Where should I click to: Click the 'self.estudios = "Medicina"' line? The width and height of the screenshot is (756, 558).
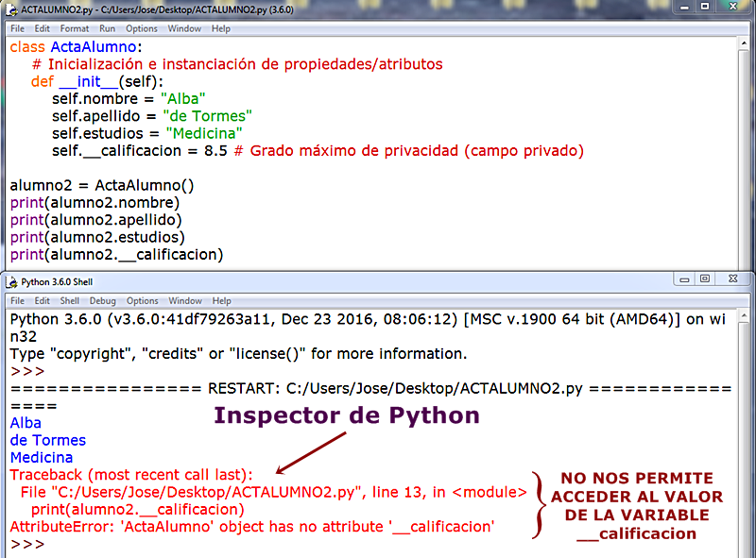point(147,133)
